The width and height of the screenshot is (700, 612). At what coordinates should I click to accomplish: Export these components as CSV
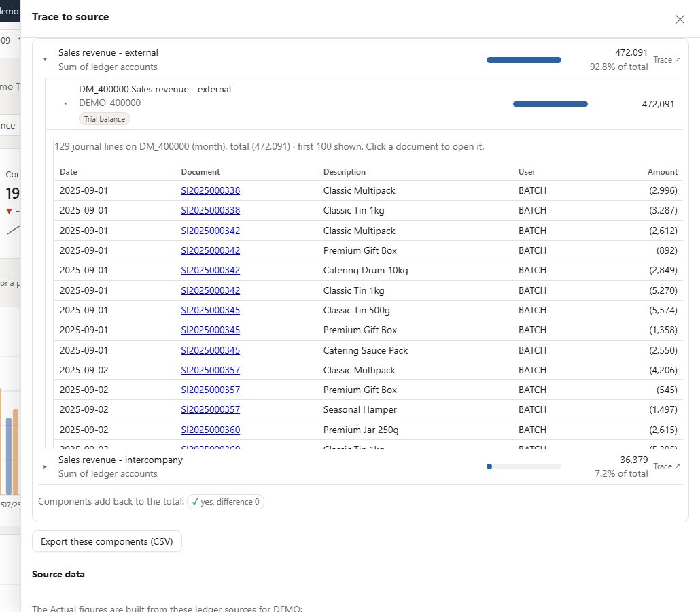point(107,541)
